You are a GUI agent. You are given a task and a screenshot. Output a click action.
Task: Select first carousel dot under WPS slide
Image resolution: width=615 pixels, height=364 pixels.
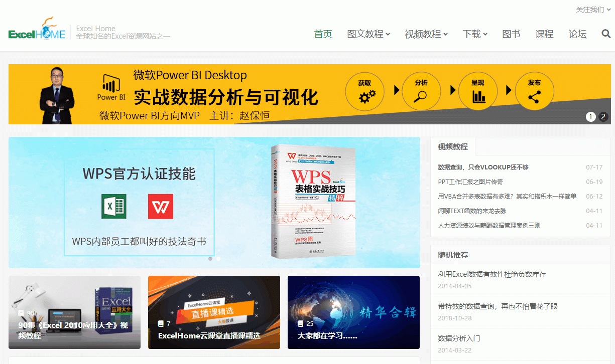(x=210, y=259)
